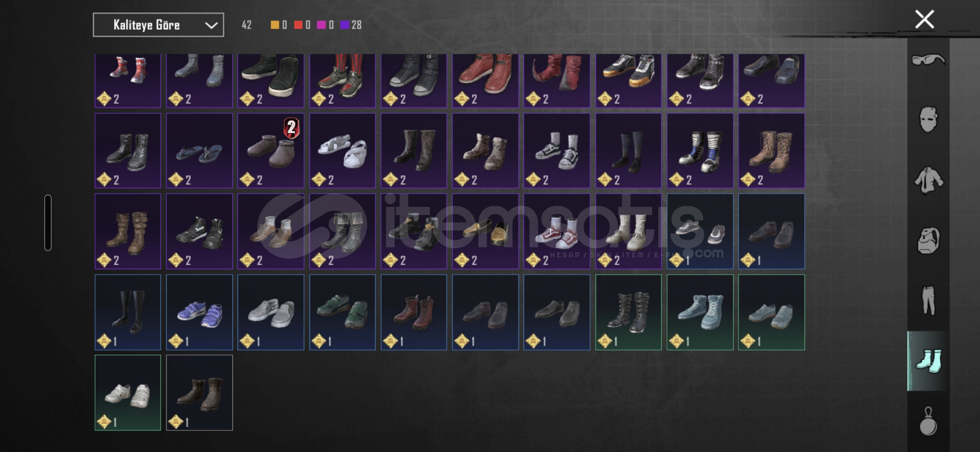Pick the purple velcro sneakers
Image resolution: width=980 pixels, height=452 pixels.
(x=199, y=312)
